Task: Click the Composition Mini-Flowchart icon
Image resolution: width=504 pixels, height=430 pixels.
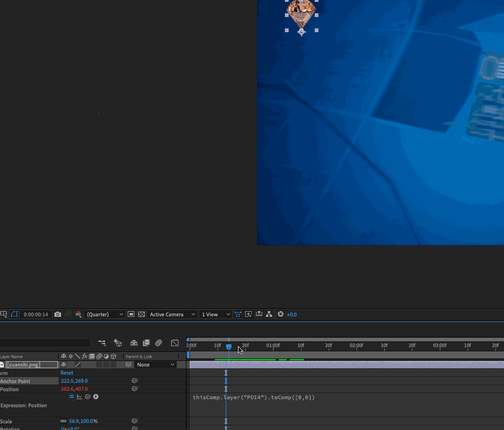Action: point(102,343)
